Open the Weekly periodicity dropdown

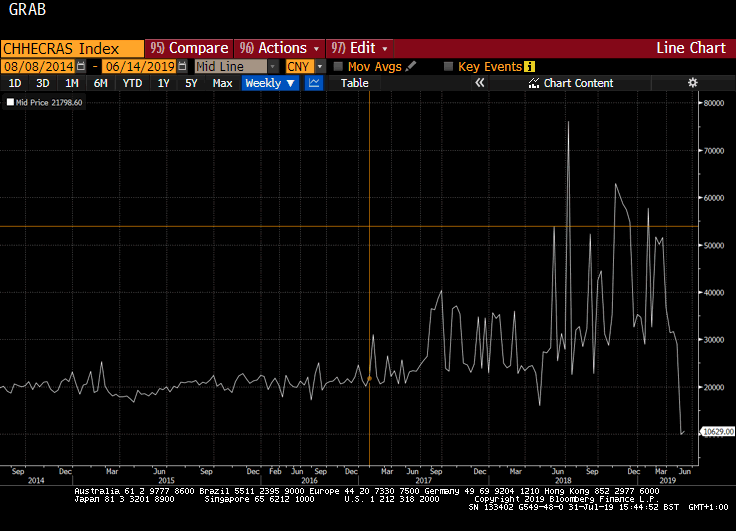click(270, 83)
